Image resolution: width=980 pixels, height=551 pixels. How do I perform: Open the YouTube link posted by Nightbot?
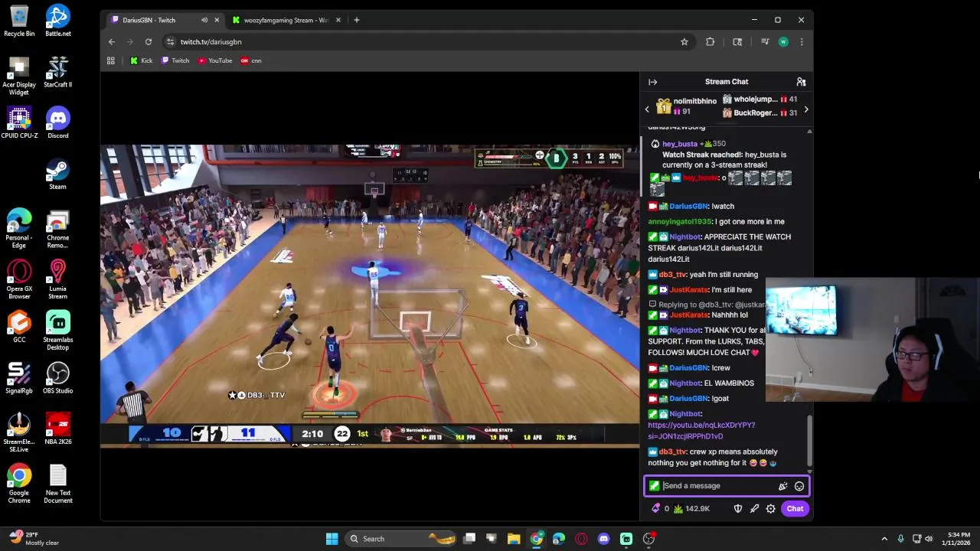point(701,431)
